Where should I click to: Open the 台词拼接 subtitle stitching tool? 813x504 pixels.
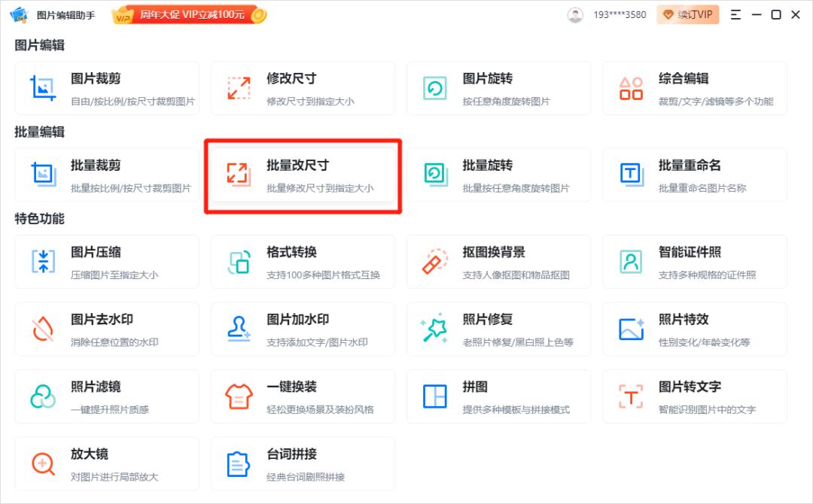pos(303,463)
